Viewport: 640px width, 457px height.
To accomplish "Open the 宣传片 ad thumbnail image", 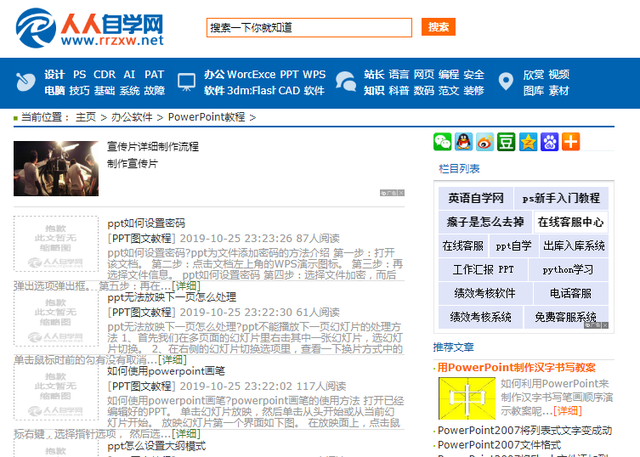I will [56, 169].
